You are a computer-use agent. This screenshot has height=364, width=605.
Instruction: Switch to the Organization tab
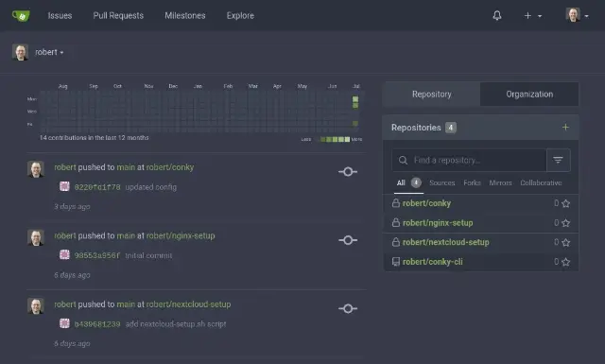(529, 95)
